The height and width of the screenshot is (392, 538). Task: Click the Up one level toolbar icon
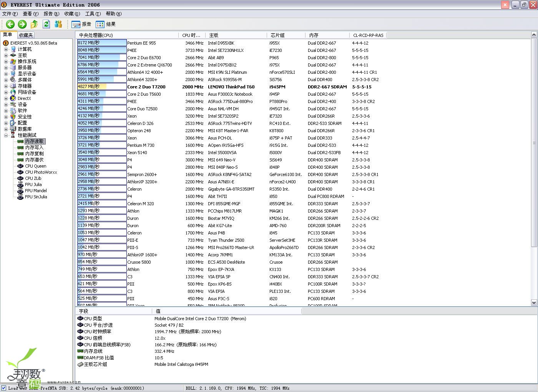(34, 24)
